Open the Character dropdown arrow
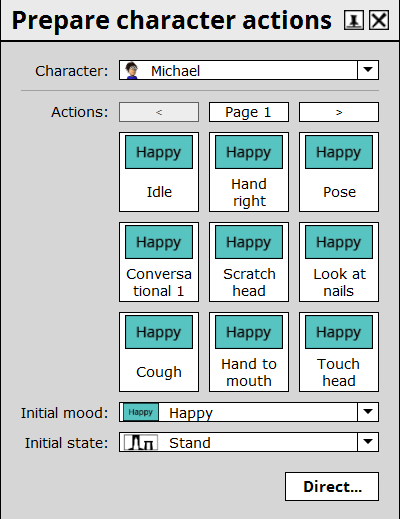This screenshot has width=400, height=519. click(x=368, y=70)
